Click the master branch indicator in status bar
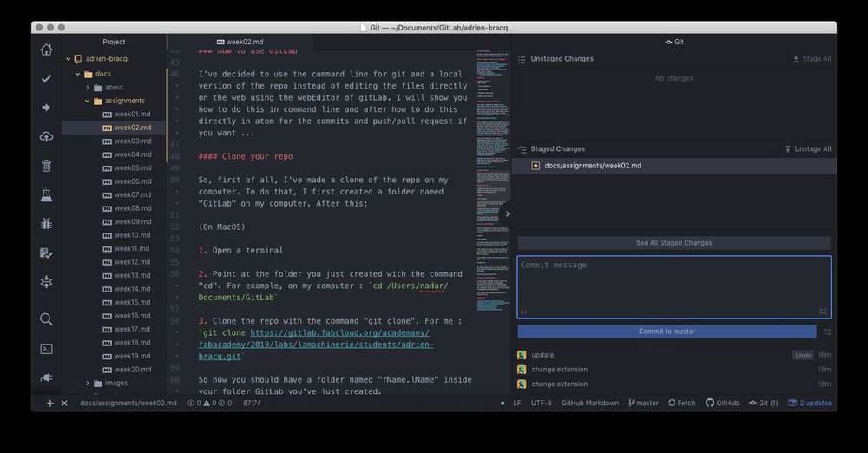 643,404
